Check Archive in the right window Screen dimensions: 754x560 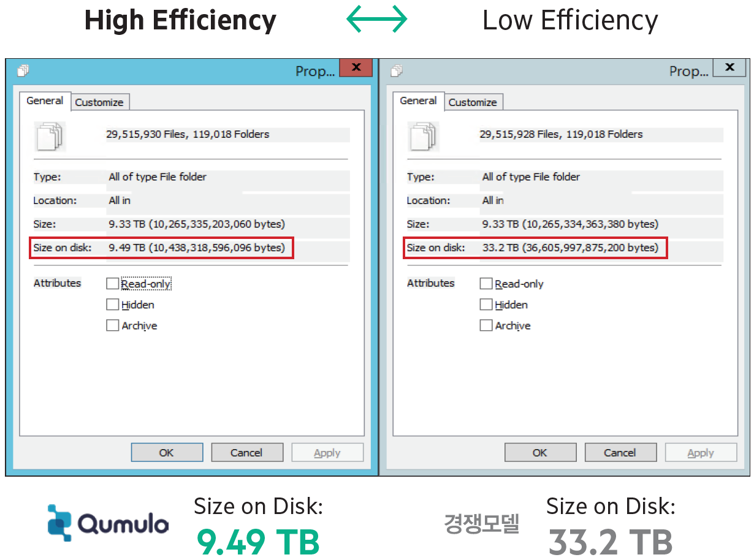click(x=486, y=325)
